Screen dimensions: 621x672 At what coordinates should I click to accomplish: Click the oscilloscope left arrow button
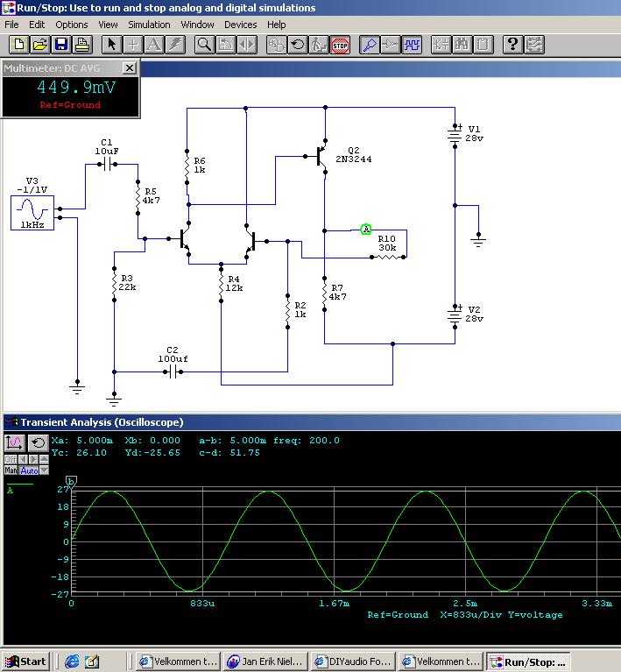coord(23,459)
